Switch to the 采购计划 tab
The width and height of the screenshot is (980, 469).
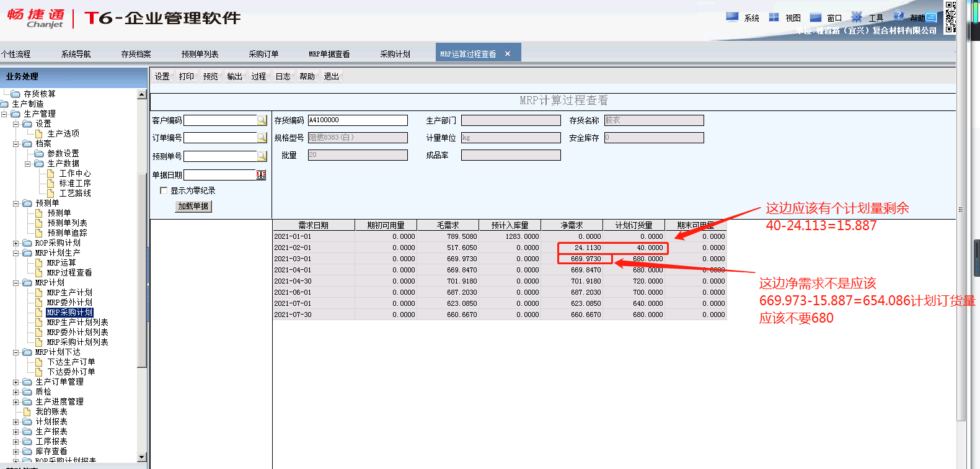pos(395,54)
